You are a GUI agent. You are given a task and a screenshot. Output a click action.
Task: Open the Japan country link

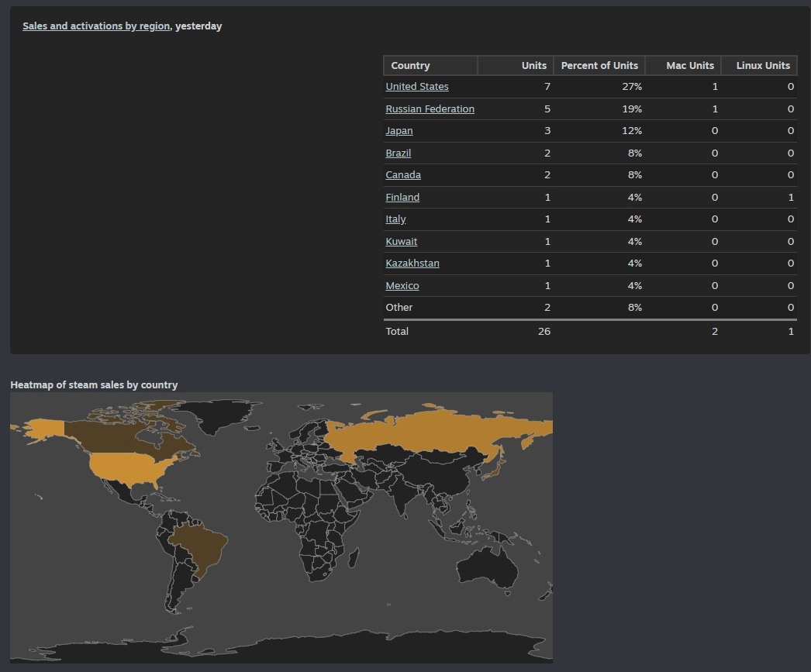(x=399, y=131)
